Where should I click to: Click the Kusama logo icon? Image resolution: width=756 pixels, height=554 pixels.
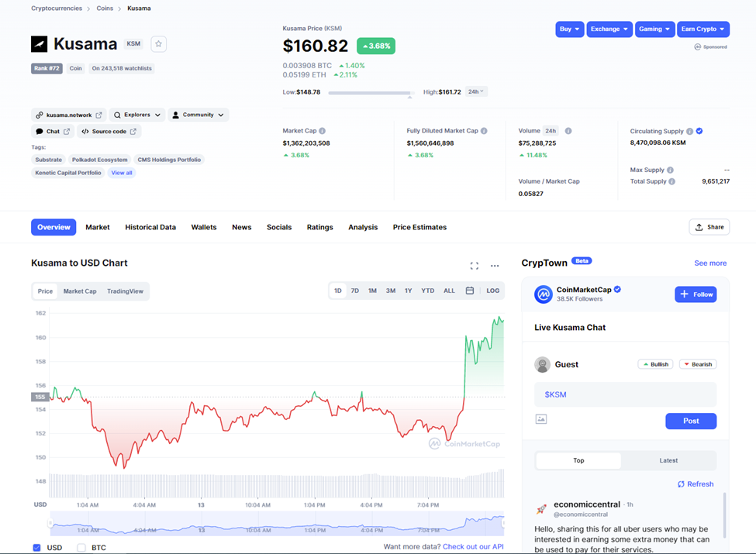[40, 44]
